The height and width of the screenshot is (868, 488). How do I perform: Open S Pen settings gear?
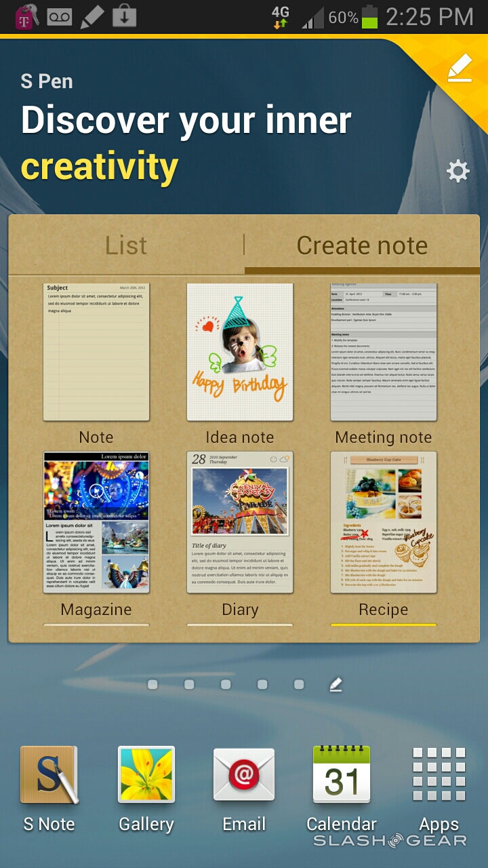(458, 171)
